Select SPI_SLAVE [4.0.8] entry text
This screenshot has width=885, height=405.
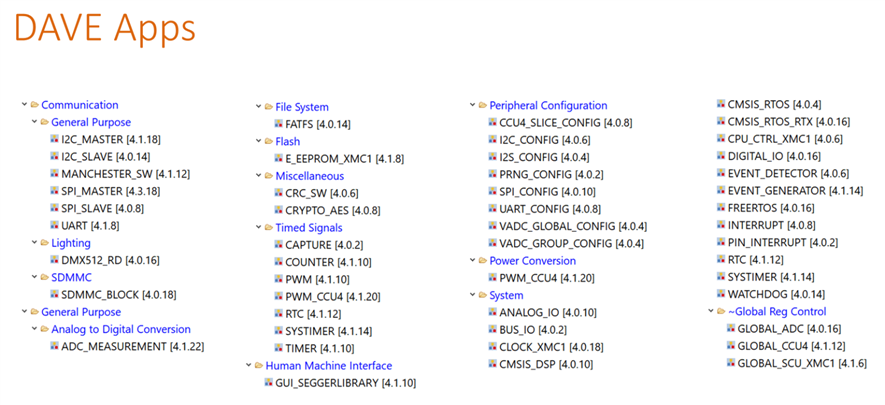103,208
